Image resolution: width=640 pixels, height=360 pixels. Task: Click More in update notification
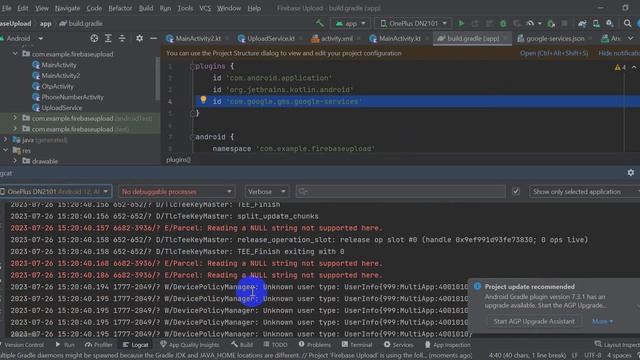click(602, 322)
